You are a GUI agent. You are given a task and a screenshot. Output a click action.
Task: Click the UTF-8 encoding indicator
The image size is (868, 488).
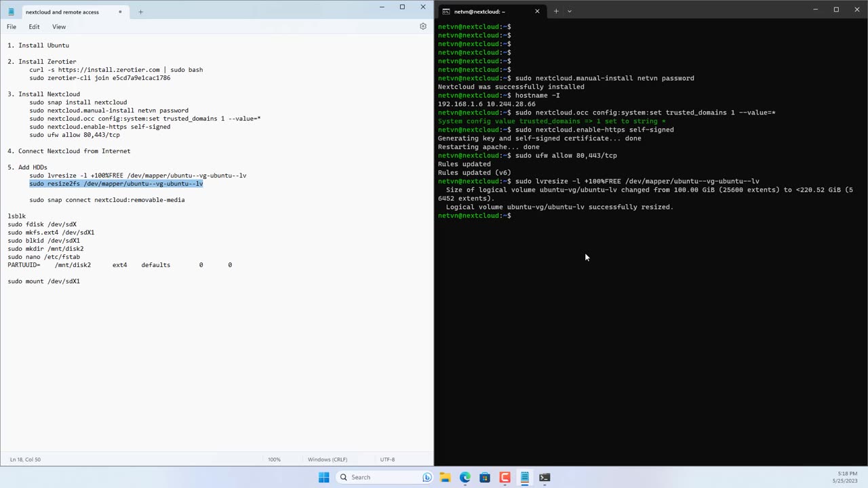(x=387, y=460)
